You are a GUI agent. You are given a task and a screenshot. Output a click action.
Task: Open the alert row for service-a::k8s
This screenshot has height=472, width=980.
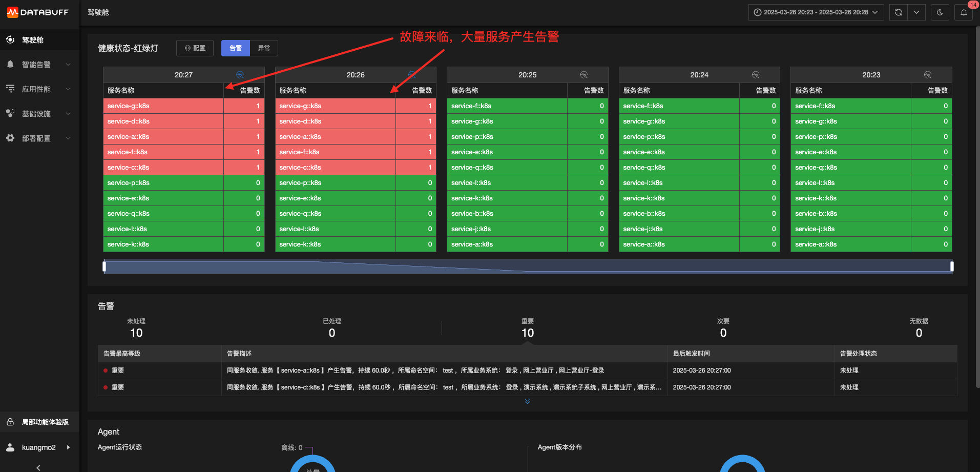pyautogui.click(x=527, y=370)
